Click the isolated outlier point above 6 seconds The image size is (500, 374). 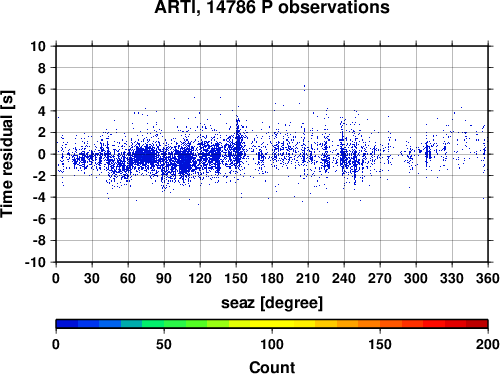[x=304, y=88]
